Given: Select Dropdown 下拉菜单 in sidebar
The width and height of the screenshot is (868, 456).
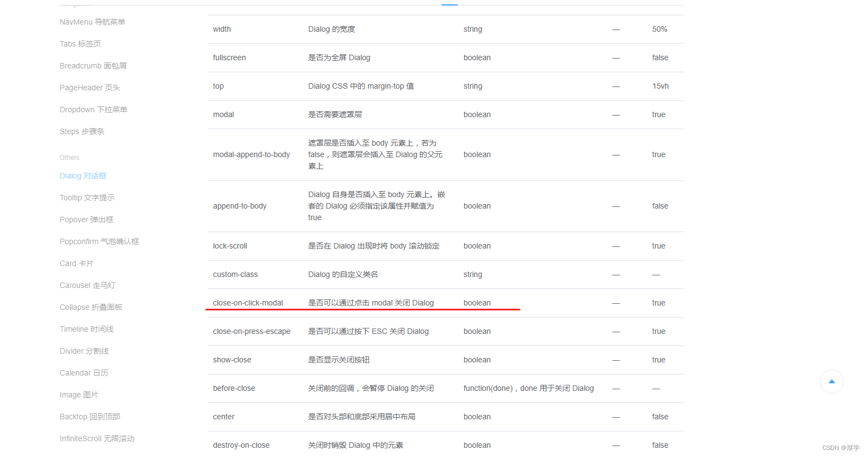Looking at the screenshot, I should coord(94,109).
